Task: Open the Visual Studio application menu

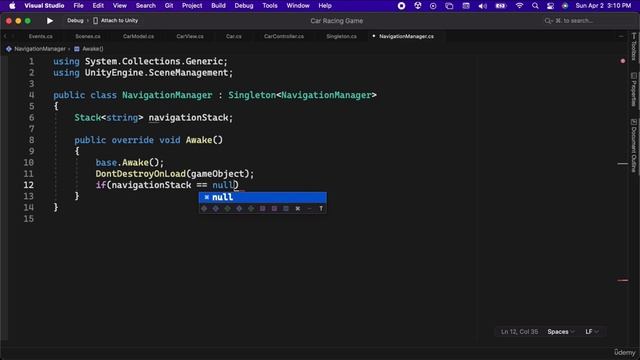Action: tap(44, 6)
